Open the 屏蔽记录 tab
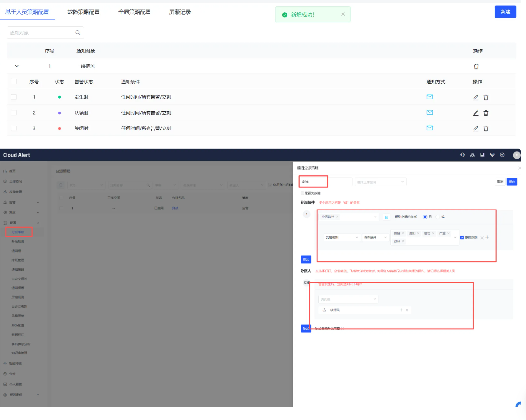 point(180,12)
